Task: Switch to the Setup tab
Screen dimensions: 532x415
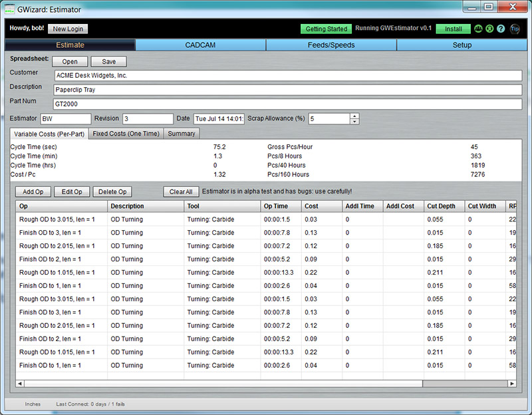Action: click(x=462, y=45)
